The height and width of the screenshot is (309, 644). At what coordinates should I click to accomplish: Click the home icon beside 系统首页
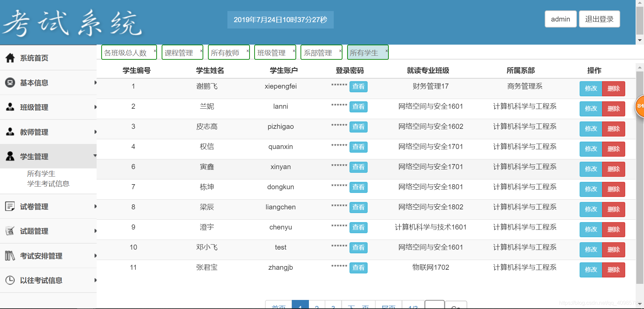[x=10, y=58]
